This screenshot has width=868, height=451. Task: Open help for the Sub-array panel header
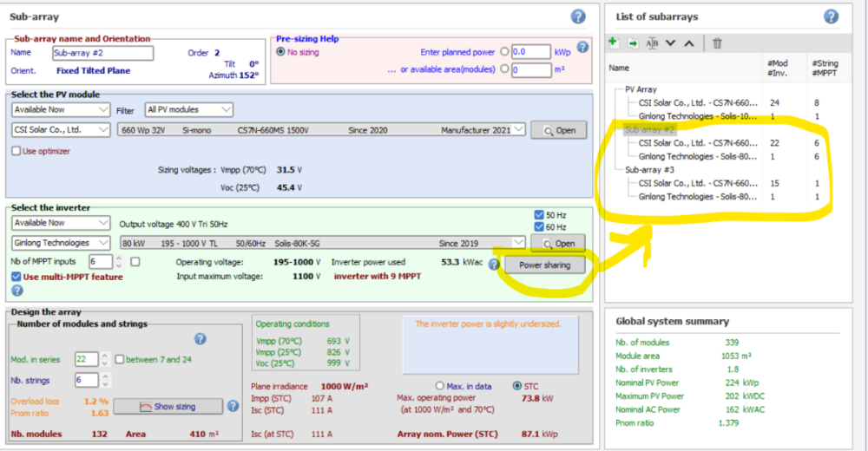(x=578, y=16)
